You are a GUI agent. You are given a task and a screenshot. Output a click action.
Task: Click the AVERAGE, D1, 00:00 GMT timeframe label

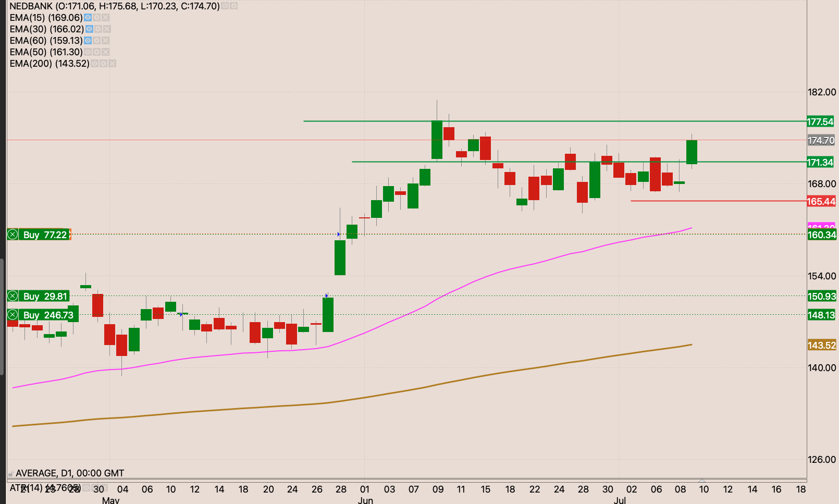click(70, 473)
